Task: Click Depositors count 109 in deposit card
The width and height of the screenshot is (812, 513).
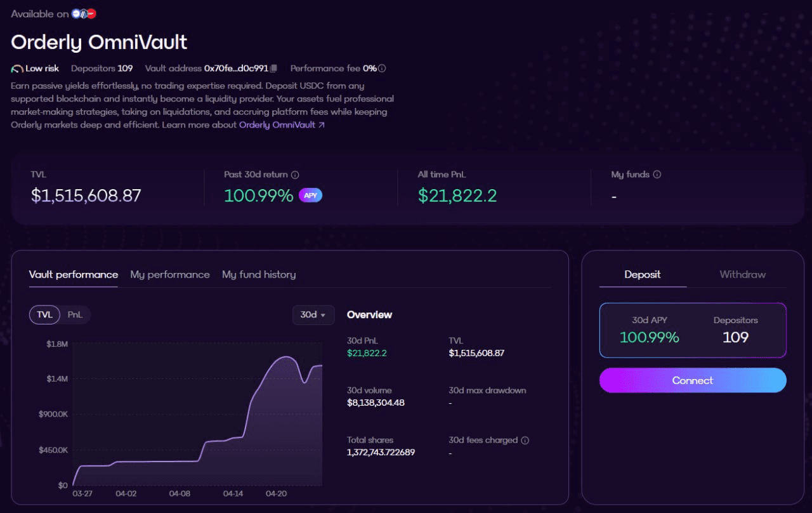Action: click(x=736, y=337)
